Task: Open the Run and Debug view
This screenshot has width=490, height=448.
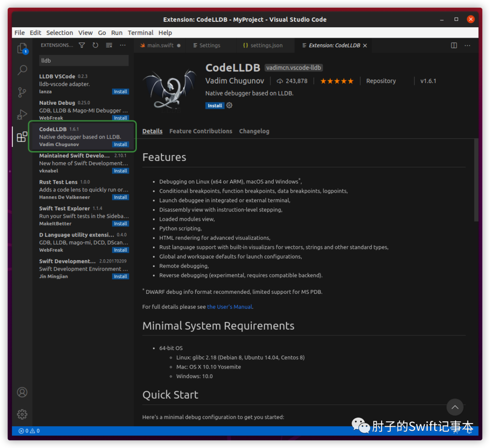Action: click(x=22, y=114)
